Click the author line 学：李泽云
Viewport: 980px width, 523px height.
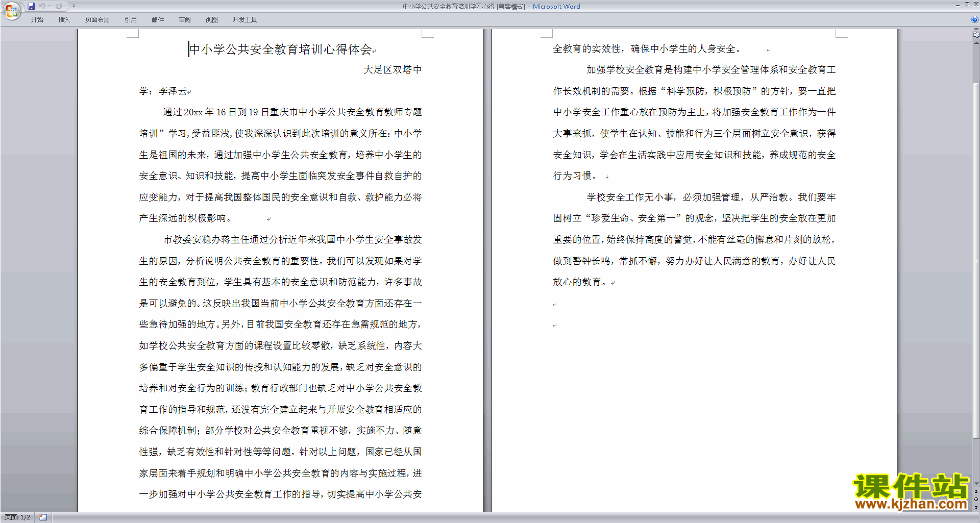pyautogui.click(x=163, y=91)
